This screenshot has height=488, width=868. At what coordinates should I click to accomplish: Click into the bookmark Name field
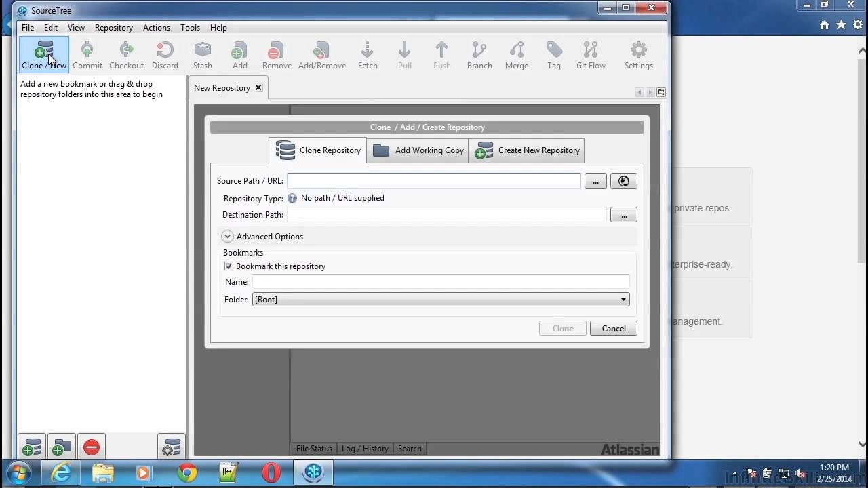pos(441,282)
